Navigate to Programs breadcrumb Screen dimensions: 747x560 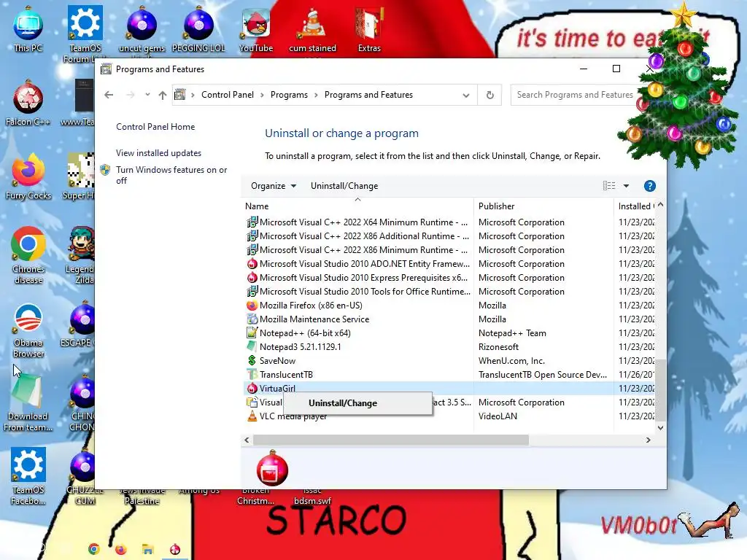tap(289, 95)
